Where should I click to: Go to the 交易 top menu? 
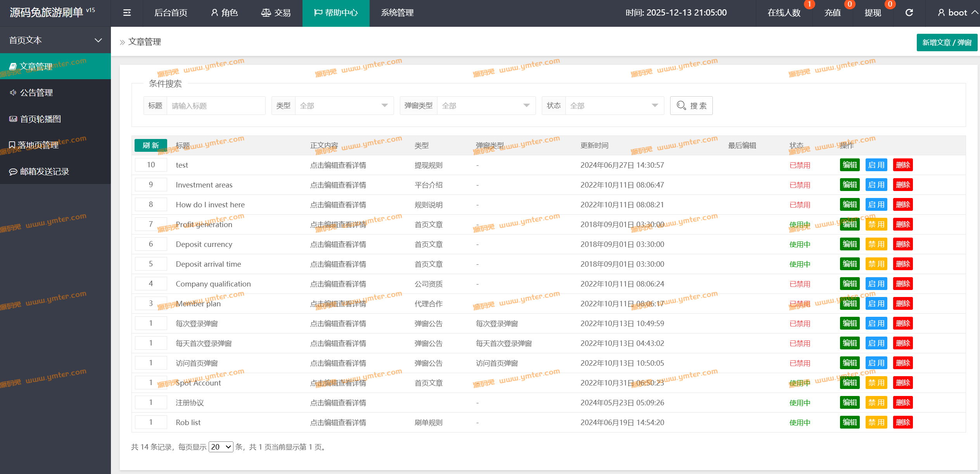pyautogui.click(x=276, y=13)
